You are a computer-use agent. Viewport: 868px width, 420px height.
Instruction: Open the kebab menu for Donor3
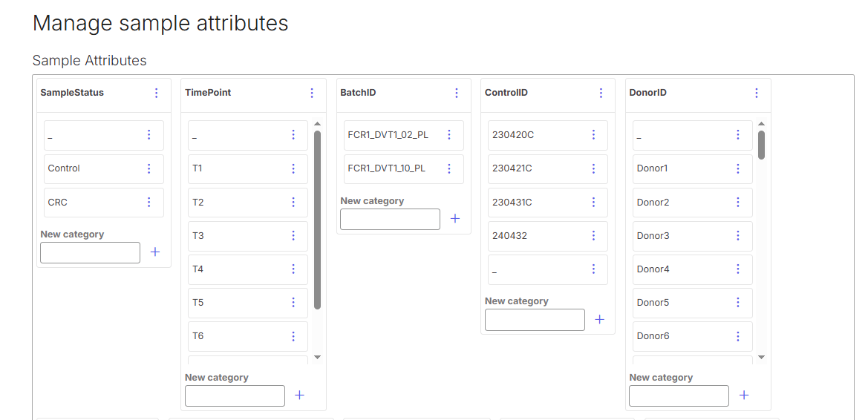click(738, 236)
